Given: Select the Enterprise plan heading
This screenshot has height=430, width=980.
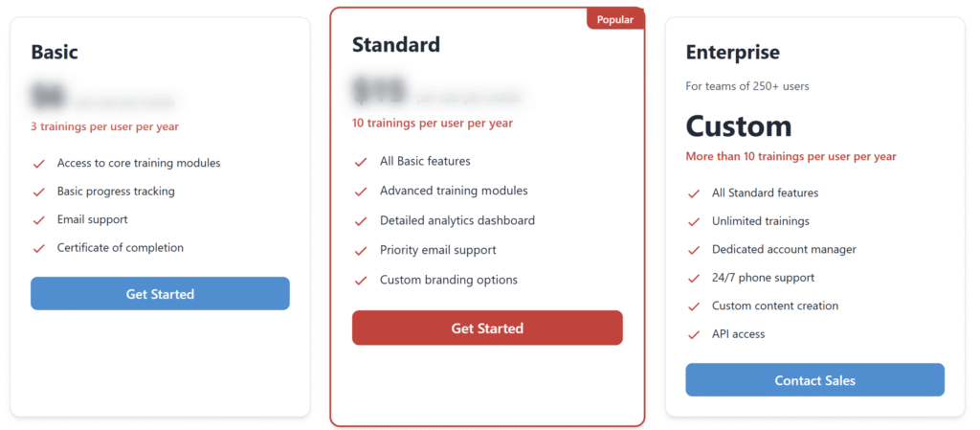Looking at the screenshot, I should click(x=732, y=52).
